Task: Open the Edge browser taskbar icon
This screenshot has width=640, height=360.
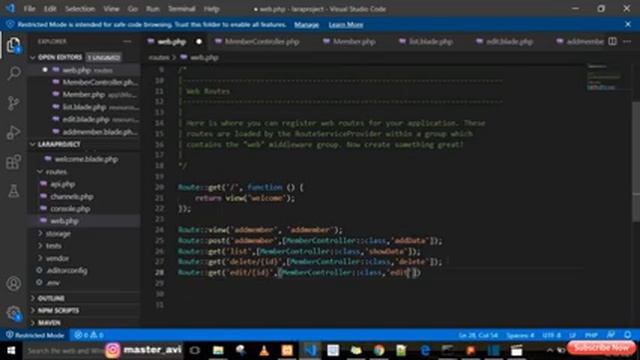Action: pos(425,350)
